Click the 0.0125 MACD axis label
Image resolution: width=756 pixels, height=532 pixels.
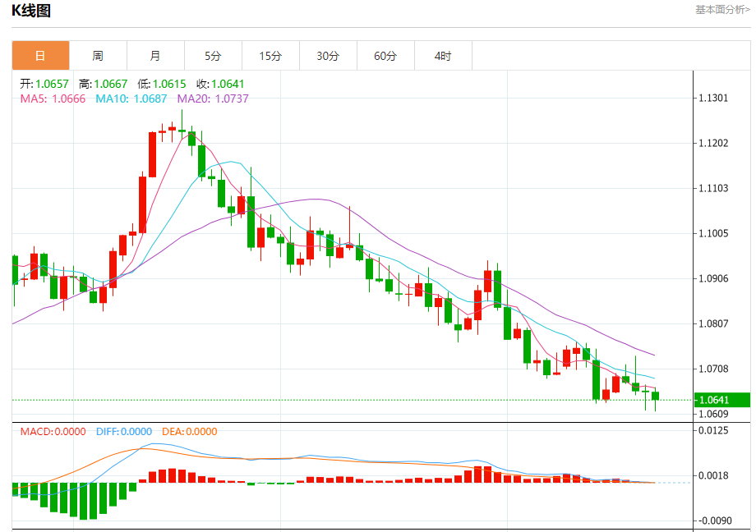tap(713, 430)
